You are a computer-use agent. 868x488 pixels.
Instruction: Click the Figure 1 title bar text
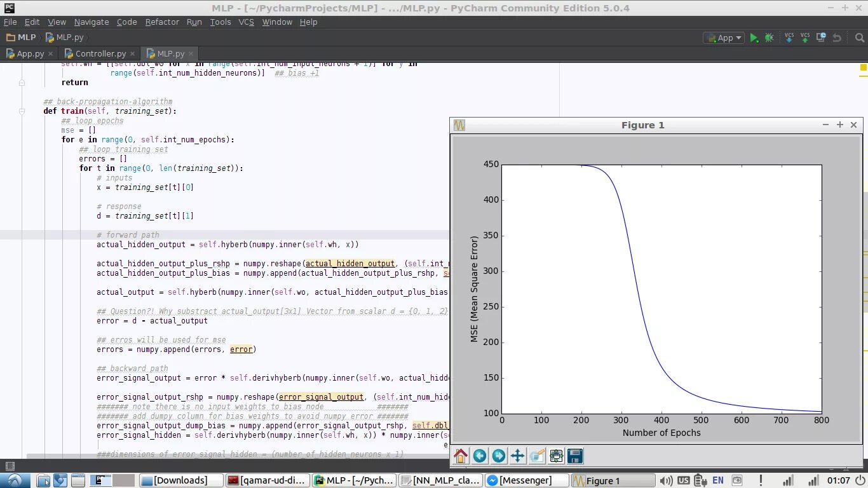(x=642, y=125)
